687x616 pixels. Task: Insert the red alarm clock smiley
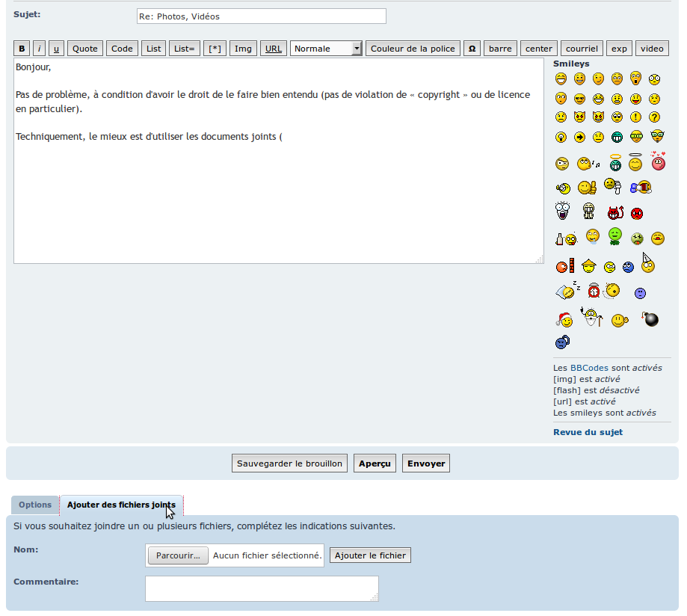click(594, 291)
